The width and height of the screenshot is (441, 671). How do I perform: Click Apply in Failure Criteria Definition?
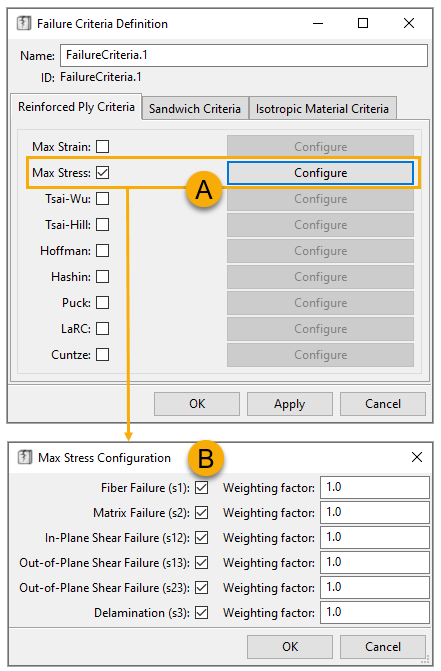click(x=290, y=404)
